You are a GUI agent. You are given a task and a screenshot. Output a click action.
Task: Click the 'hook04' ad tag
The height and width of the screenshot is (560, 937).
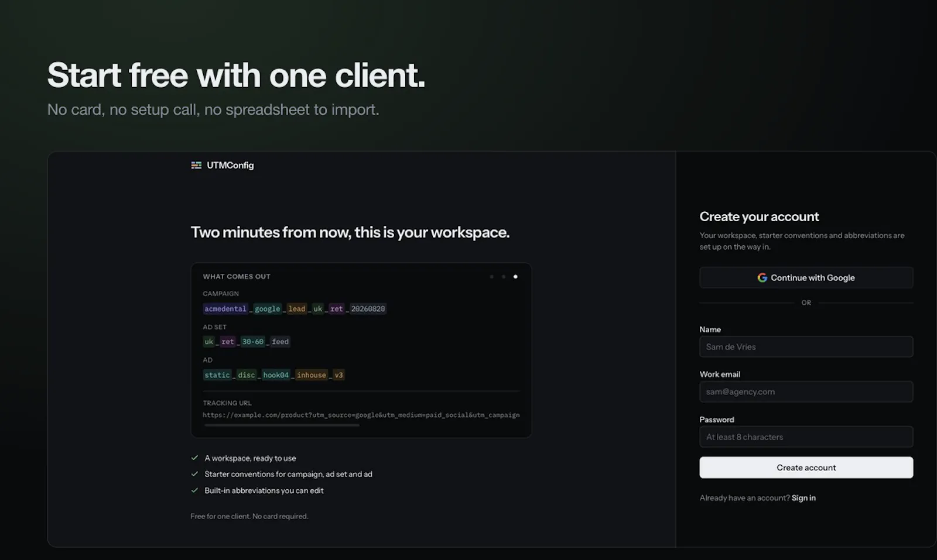pos(276,375)
